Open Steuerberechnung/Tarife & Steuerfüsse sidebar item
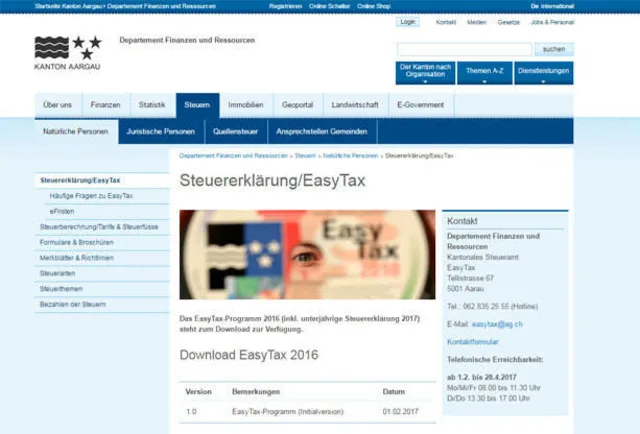This screenshot has width=640, height=434. click(x=102, y=227)
